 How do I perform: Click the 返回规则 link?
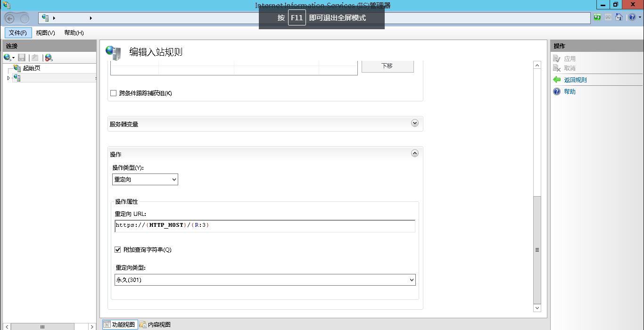point(576,80)
